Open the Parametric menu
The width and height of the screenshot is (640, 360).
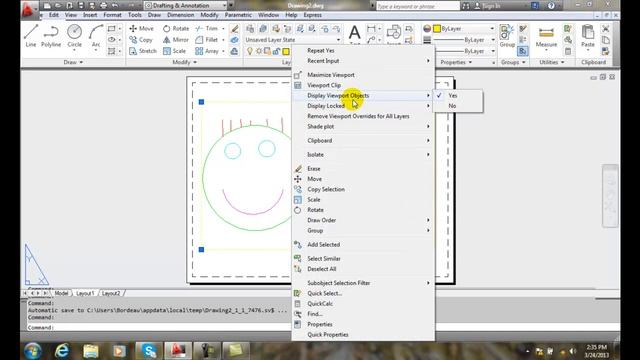pos(238,15)
